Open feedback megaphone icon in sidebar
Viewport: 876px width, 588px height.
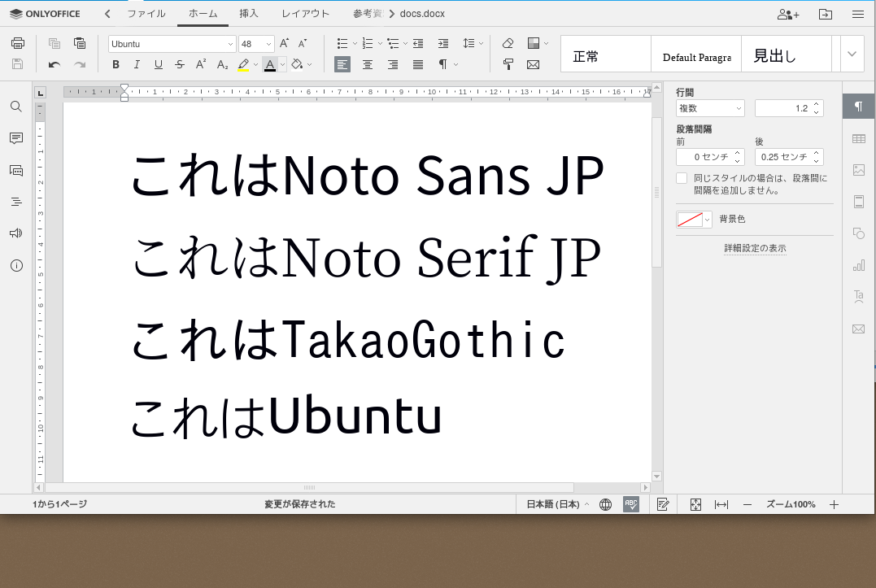pyautogui.click(x=16, y=233)
